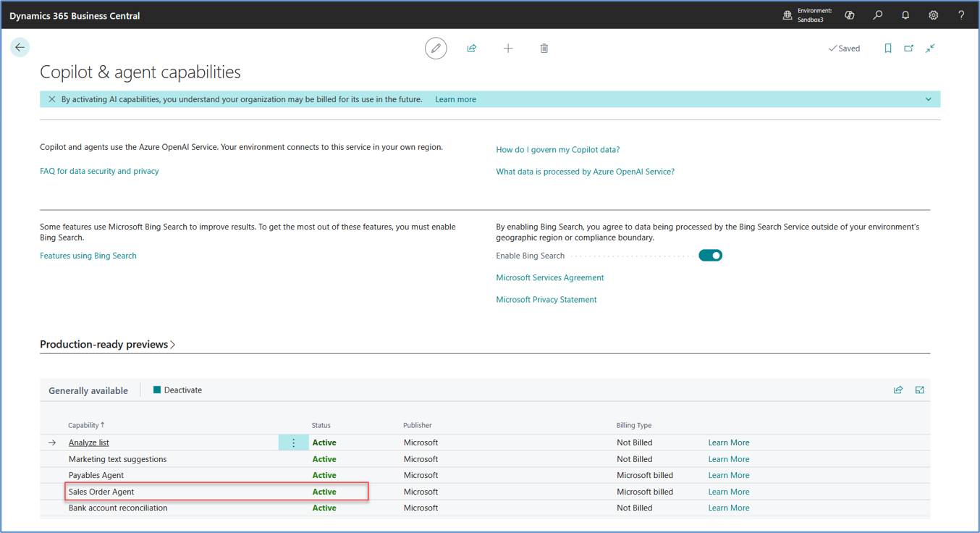Click the edit pencil icon
This screenshot has width=980, height=533.
(x=436, y=49)
